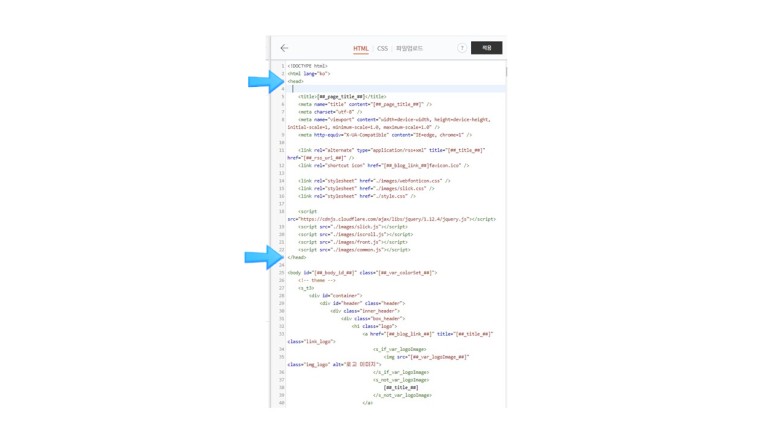The height and width of the screenshot is (435, 773).
Task: Select the <!DOCTYPE html> line
Action: point(308,66)
